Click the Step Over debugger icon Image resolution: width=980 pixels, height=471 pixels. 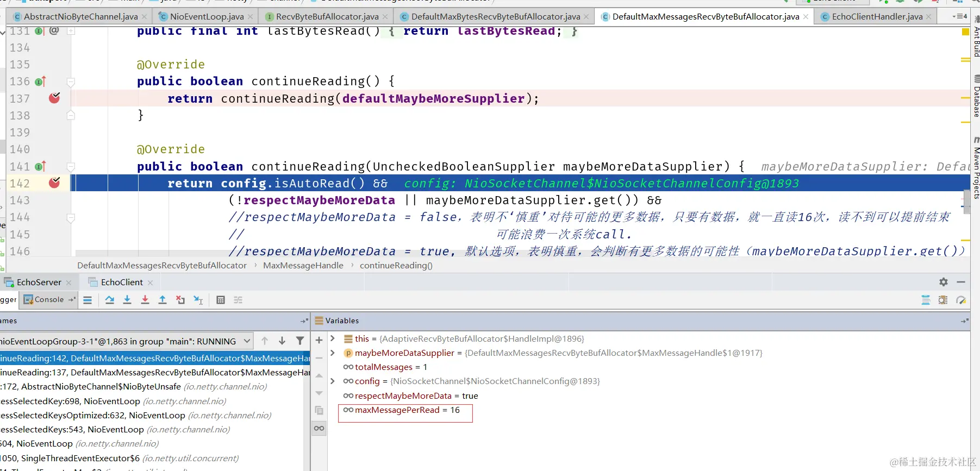[110, 300]
